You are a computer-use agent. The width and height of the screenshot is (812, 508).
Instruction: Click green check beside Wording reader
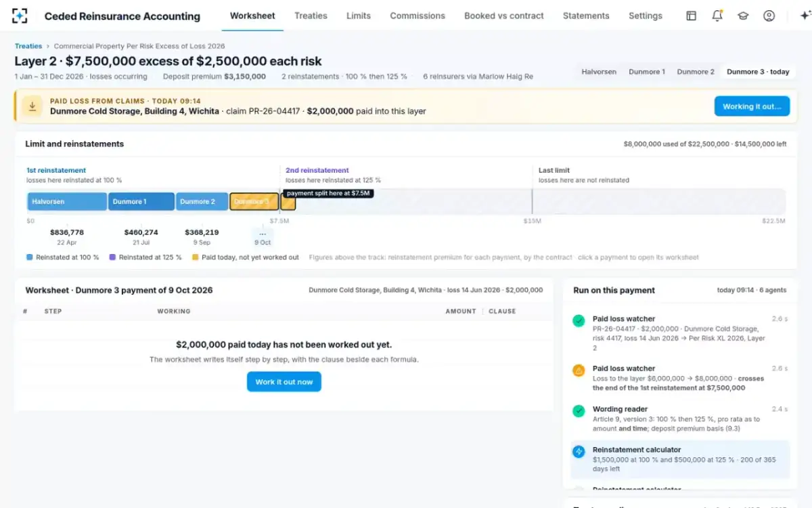coord(579,411)
